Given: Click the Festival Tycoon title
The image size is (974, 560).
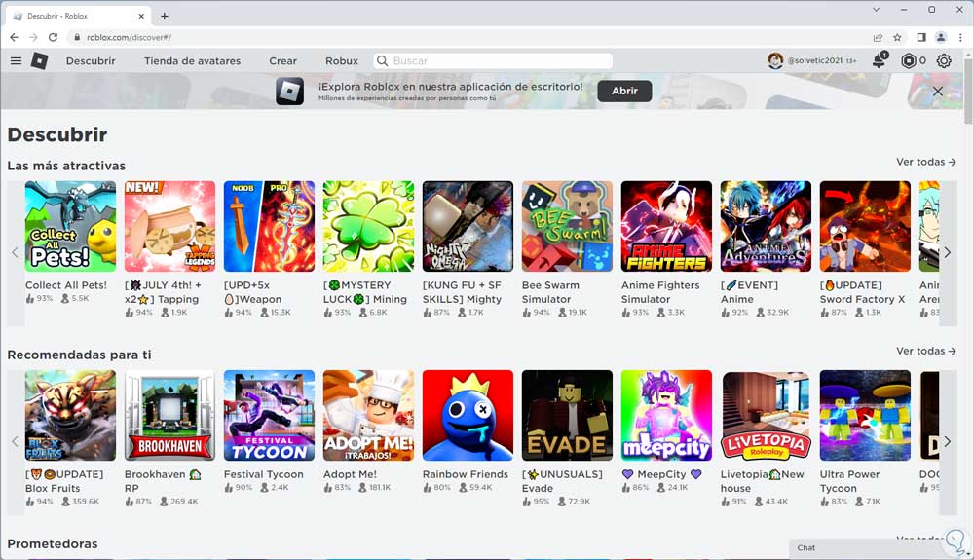Looking at the screenshot, I should [263, 474].
